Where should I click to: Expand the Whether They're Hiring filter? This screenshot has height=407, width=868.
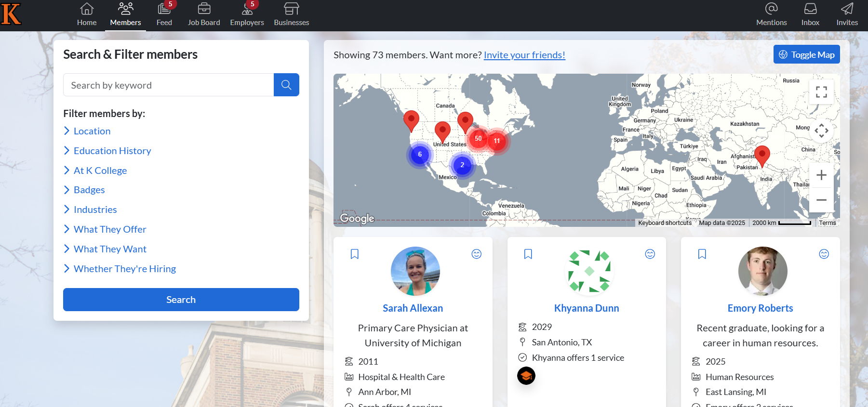[x=120, y=269]
